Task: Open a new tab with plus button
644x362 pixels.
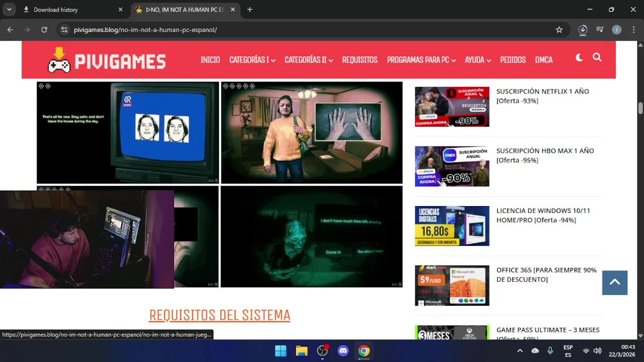Action: tap(250, 10)
